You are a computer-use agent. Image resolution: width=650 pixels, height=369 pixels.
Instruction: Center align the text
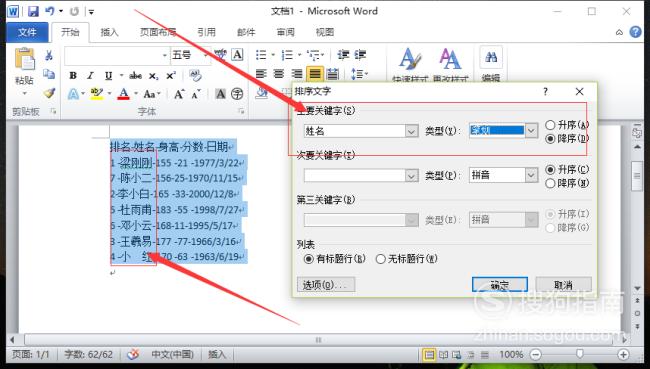coord(279,74)
